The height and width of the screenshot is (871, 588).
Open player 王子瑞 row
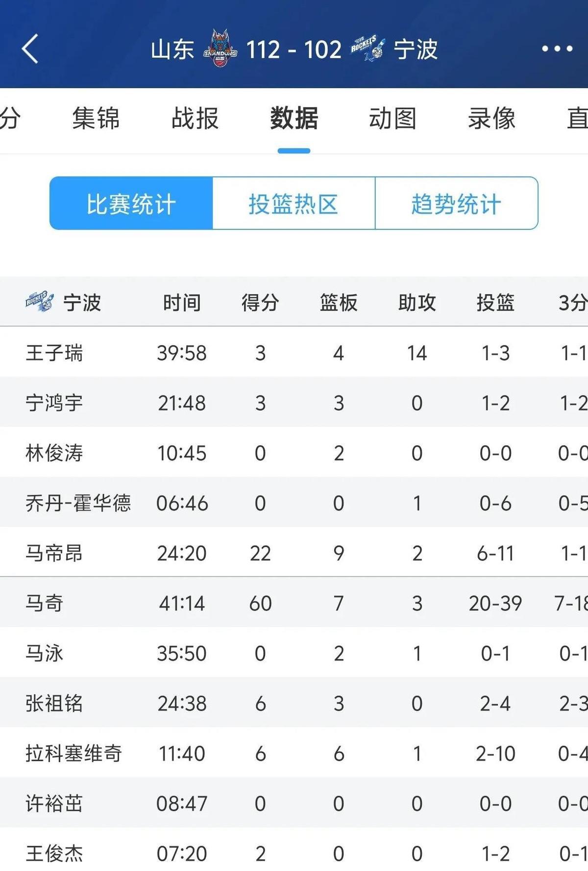[x=294, y=353]
